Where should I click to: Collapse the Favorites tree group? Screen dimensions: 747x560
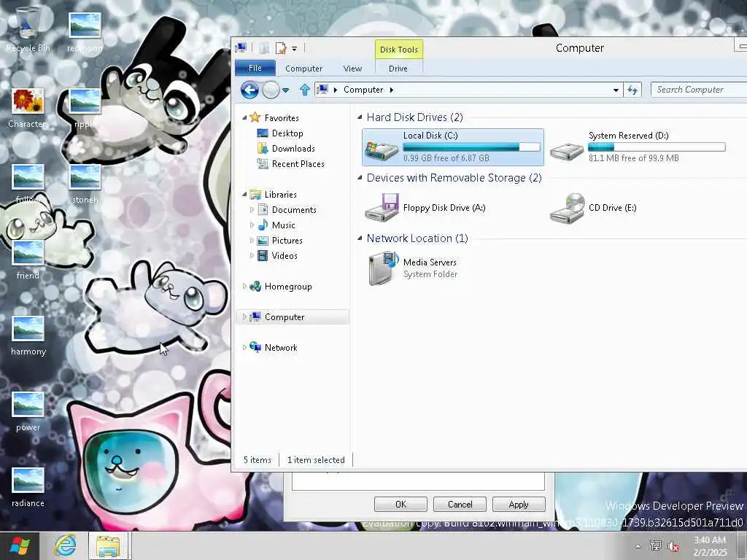[244, 117]
